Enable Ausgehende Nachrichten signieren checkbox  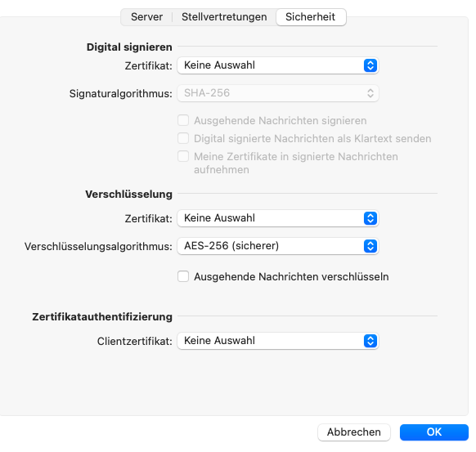click(x=183, y=120)
